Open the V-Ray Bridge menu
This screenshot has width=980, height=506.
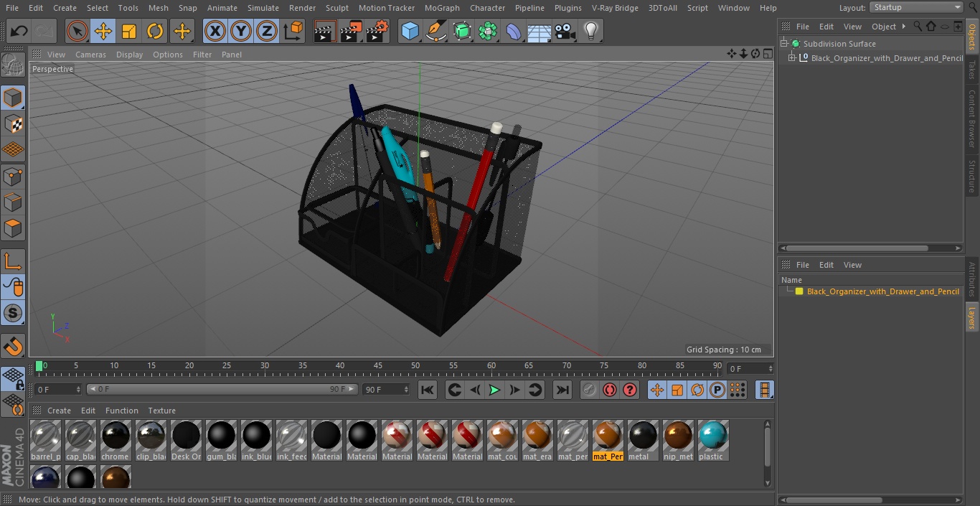click(615, 8)
